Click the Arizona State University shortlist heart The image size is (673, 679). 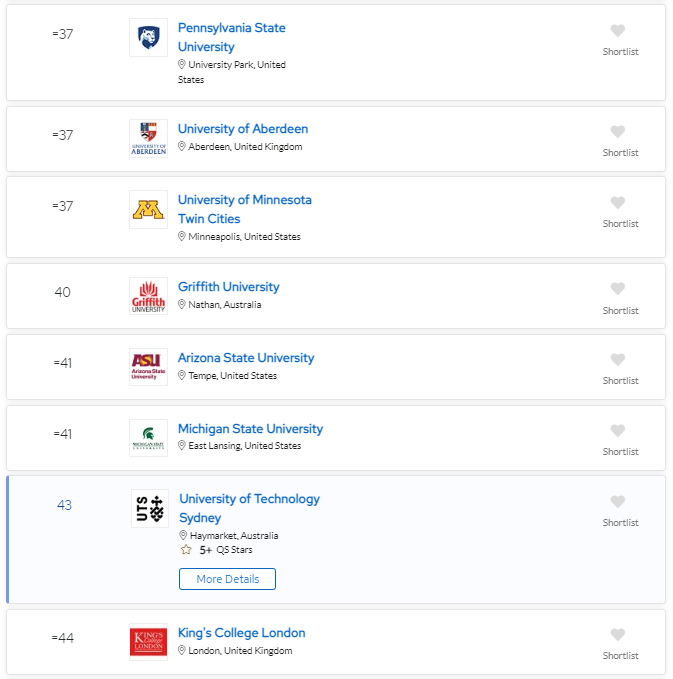(x=618, y=359)
